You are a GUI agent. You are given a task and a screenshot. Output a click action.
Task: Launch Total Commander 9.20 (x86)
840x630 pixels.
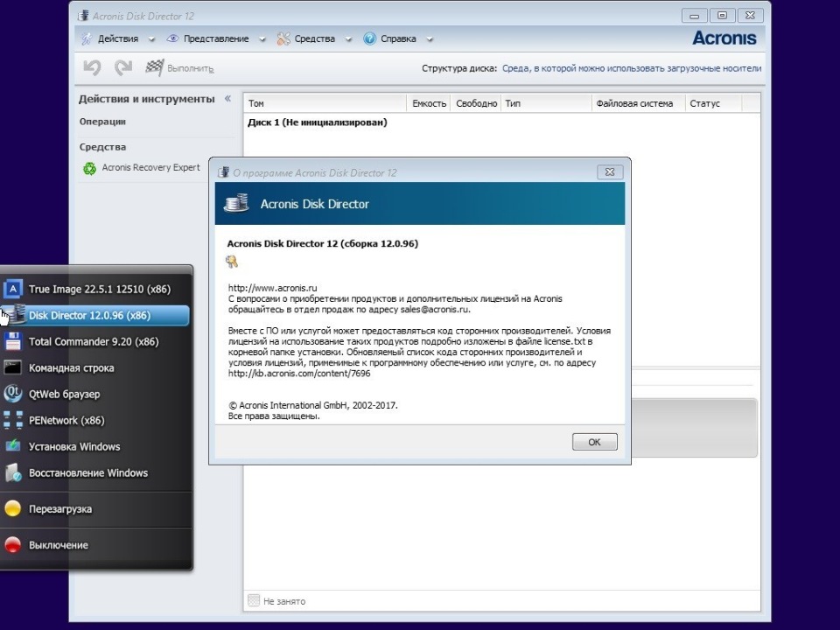pos(95,341)
